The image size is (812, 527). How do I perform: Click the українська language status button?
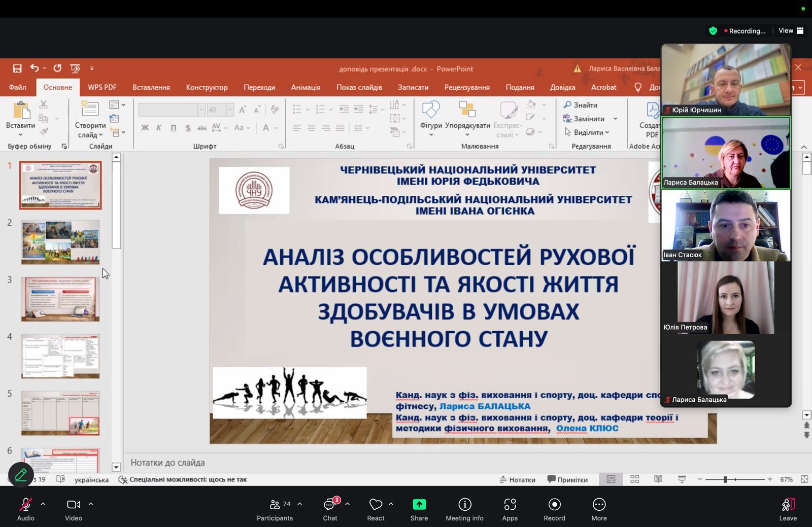[x=91, y=479]
